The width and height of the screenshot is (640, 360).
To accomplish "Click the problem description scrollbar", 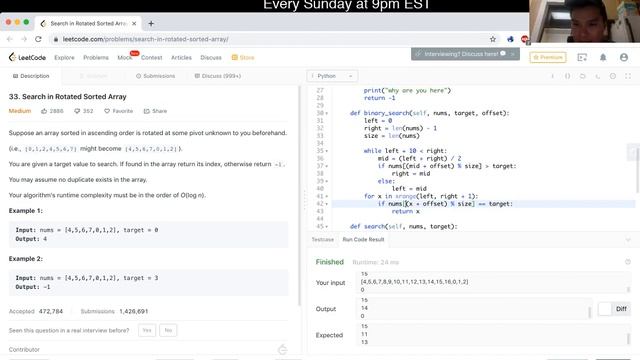I will click(x=300, y=196).
